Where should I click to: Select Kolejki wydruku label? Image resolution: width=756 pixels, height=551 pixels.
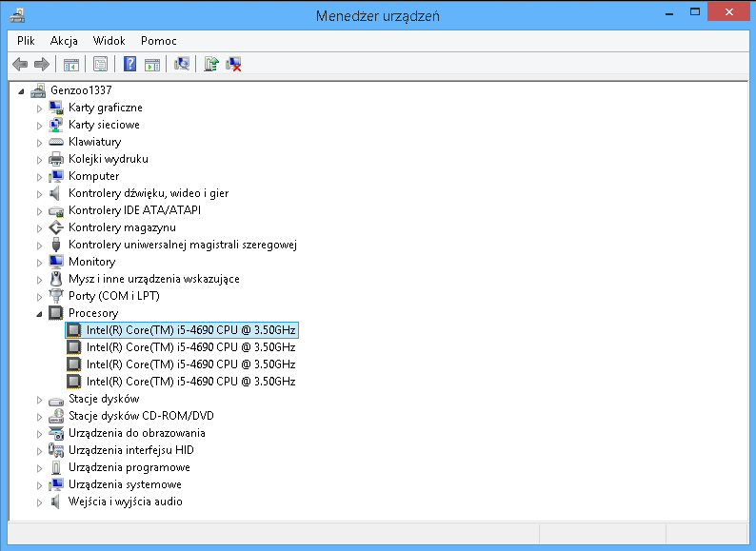pyautogui.click(x=109, y=159)
